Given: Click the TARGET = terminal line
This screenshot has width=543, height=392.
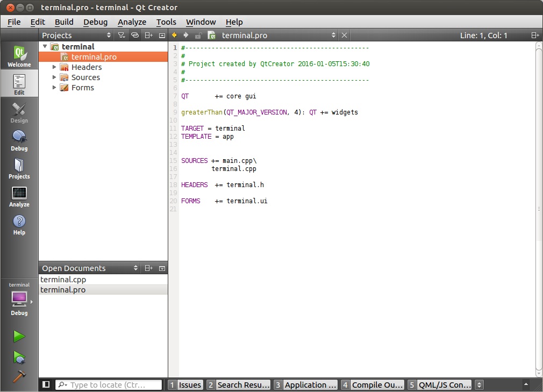Looking at the screenshot, I should tap(212, 129).
